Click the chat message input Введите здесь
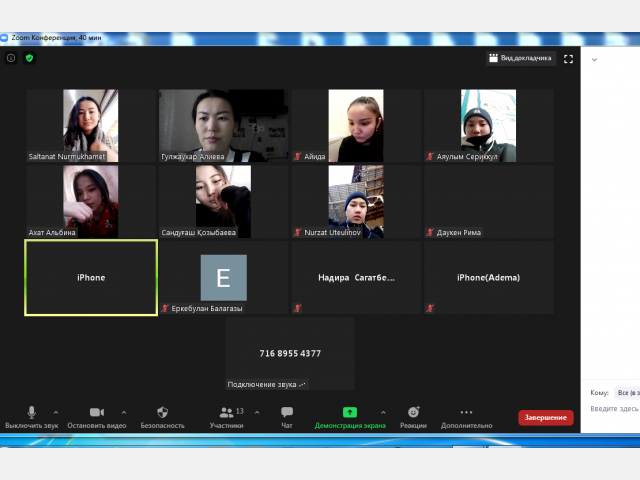Viewport: 640px width, 480px height. point(614,409)
